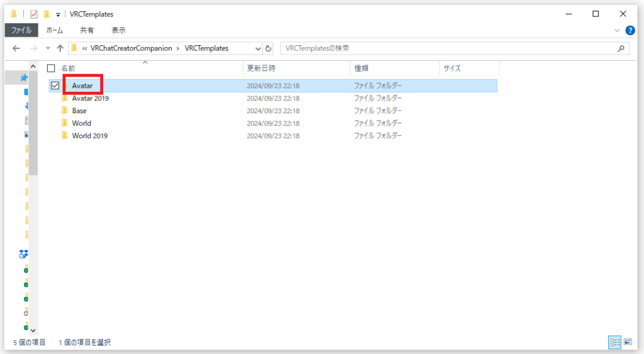The width and height of the screenshot is (644, 354).
Task: Select the Avatar 2019 folder
Action: 91,98
